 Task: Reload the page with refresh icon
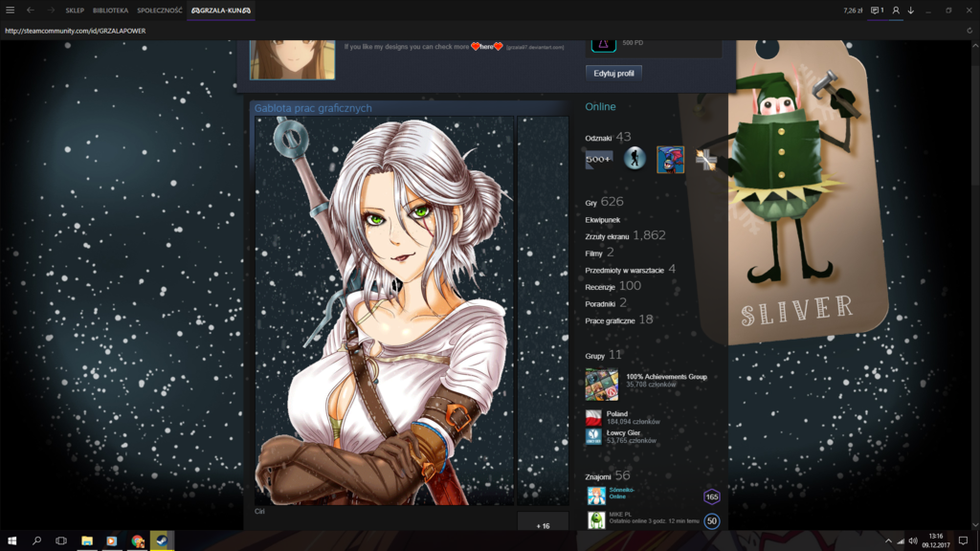coord(969,31)
